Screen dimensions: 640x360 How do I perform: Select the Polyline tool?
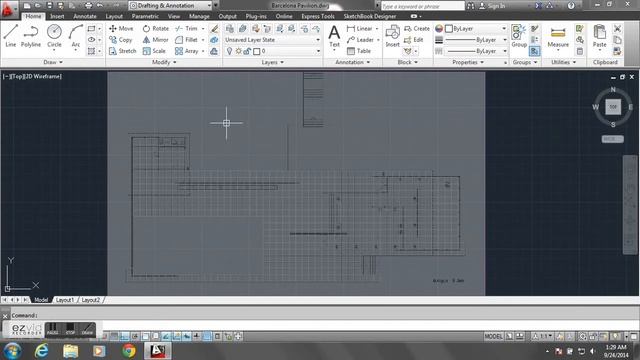click(31, 36)
